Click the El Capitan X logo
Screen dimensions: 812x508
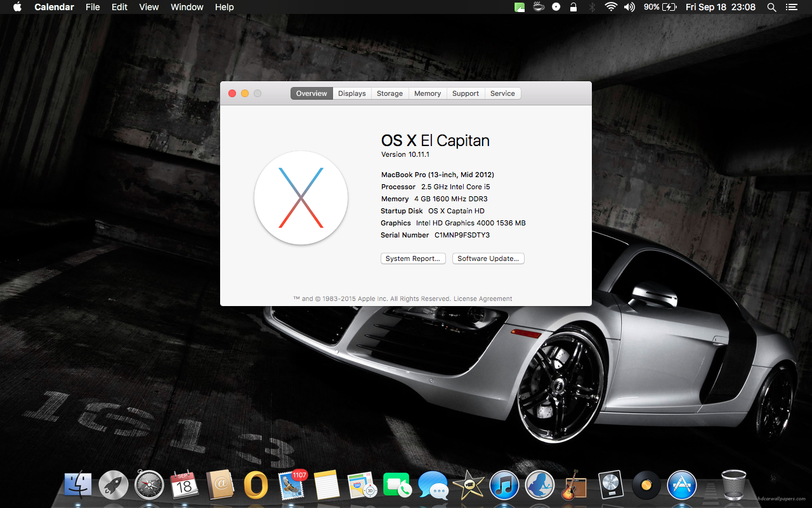[x=301, y=197]
